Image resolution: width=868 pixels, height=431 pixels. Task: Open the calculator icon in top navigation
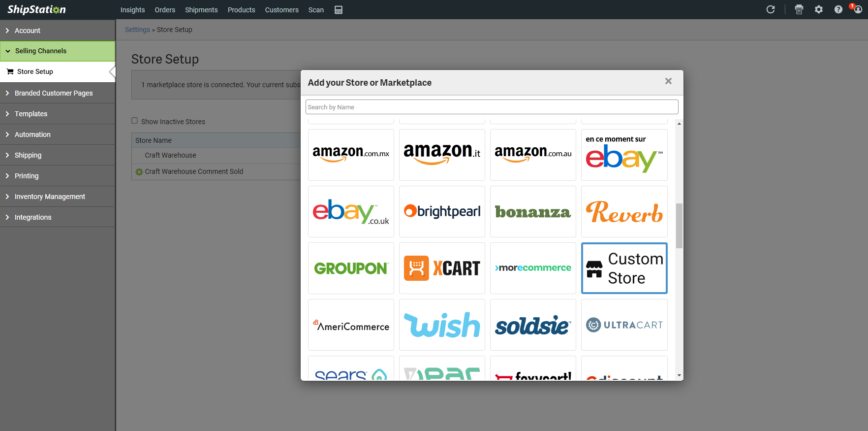339,10
